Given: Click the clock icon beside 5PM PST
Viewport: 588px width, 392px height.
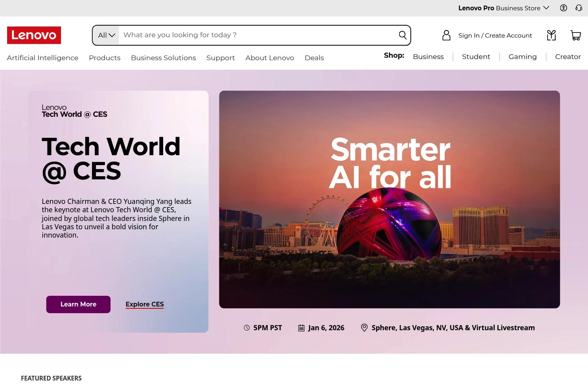Looking at the screenshot, I should click(x=247, y=328).
